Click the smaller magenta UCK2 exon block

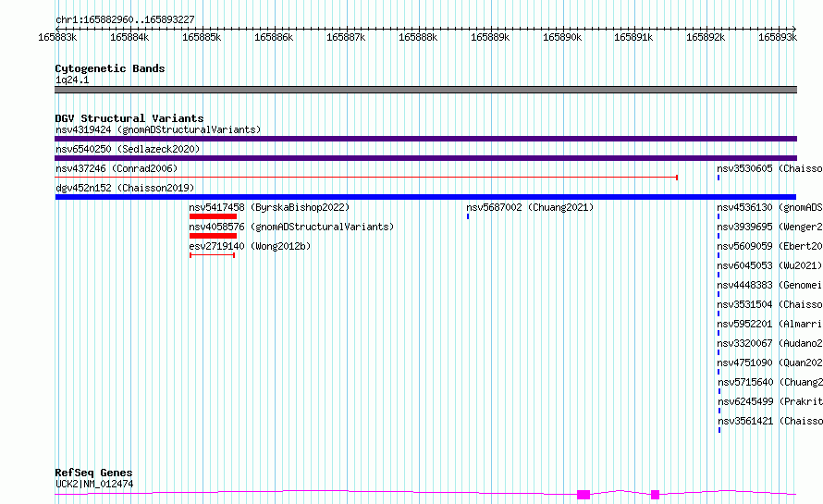click(x=655, y=495)
